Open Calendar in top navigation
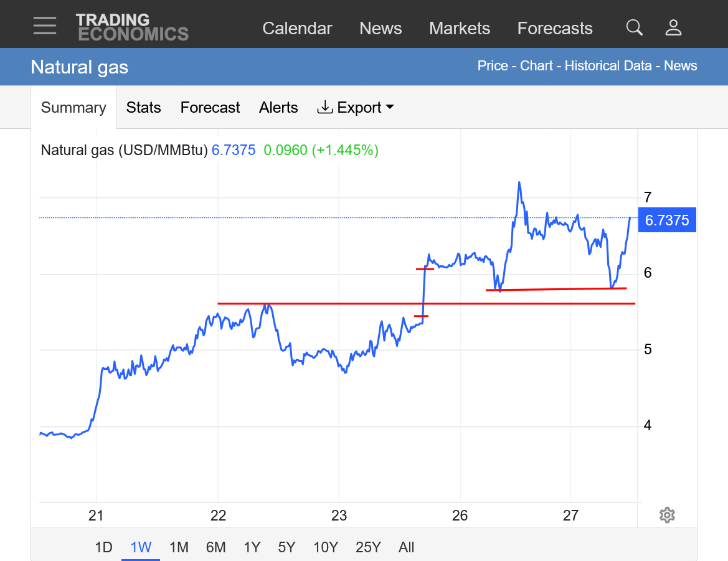This screenshot has height=561, width=728. pos(297,29)
